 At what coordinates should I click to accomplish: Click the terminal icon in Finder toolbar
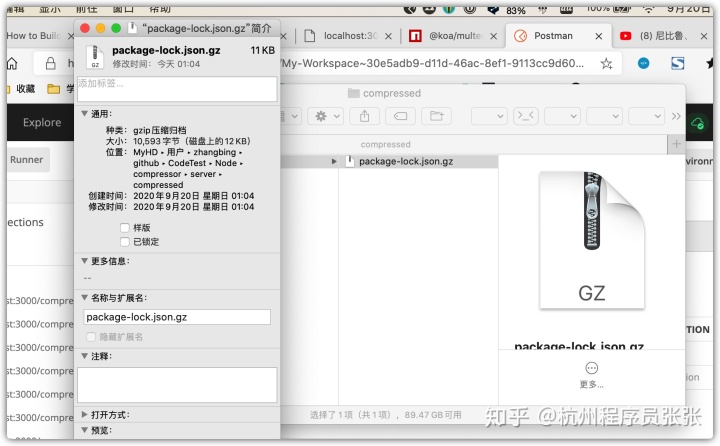pyautogui.click(x=526, y=116)
